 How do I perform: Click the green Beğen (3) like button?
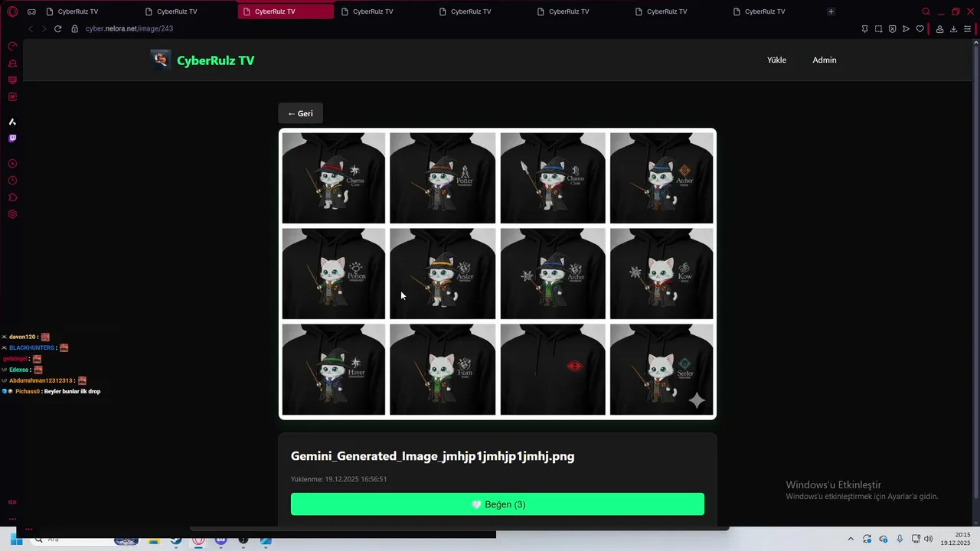[498, 504]
